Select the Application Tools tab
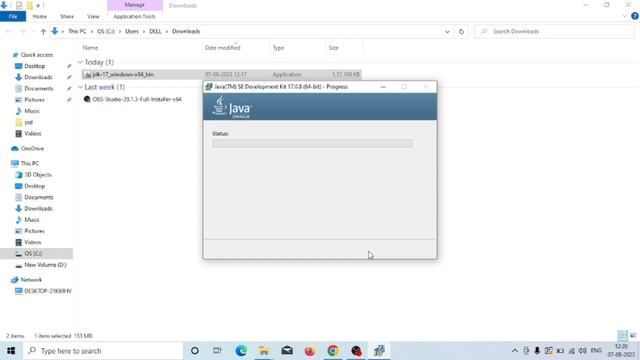640x360 pixels. coord(134,16)
